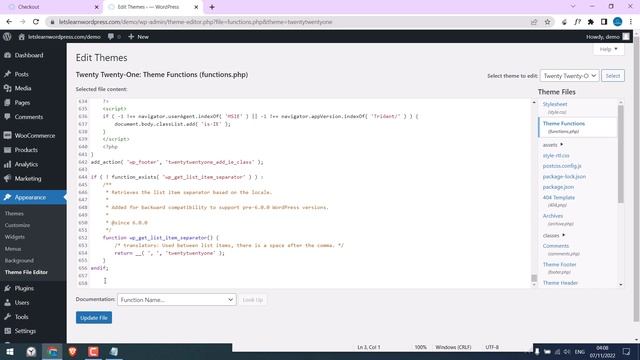Click the Update File button
Image resolution: width=640 pixels, height=360 pixels.
pyautogui.click(x=94, y=318)
